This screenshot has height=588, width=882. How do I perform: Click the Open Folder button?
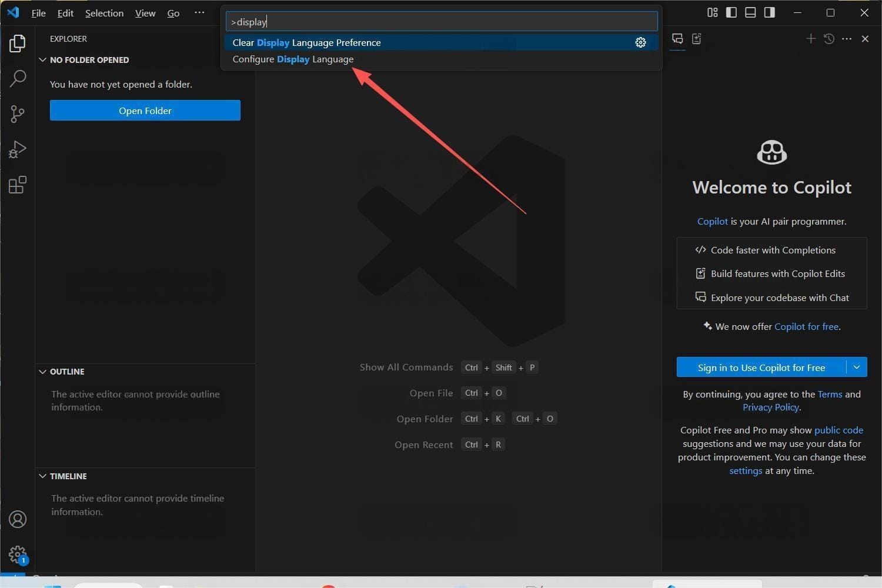145,111
